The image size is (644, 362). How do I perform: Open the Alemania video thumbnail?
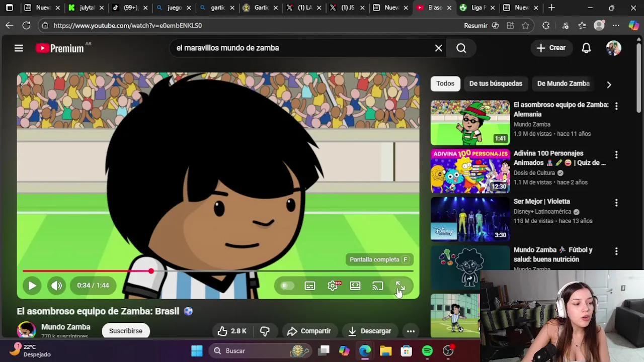pos(470,123)
